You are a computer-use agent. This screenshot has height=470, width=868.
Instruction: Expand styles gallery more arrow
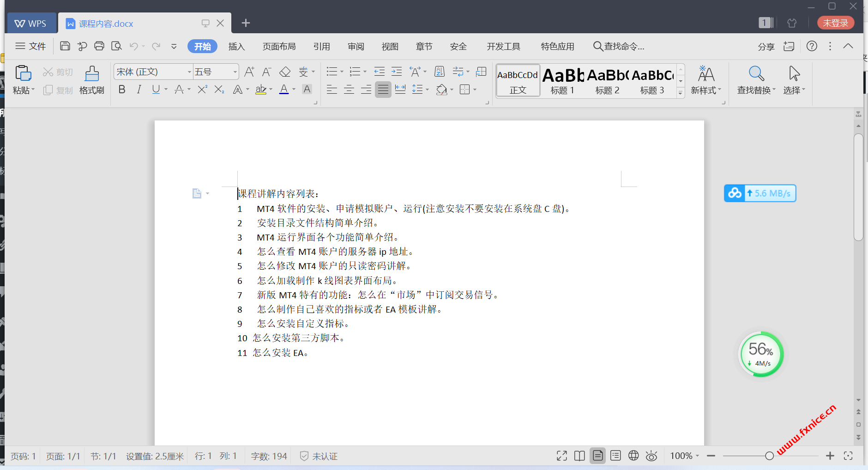tap(680, 93)
